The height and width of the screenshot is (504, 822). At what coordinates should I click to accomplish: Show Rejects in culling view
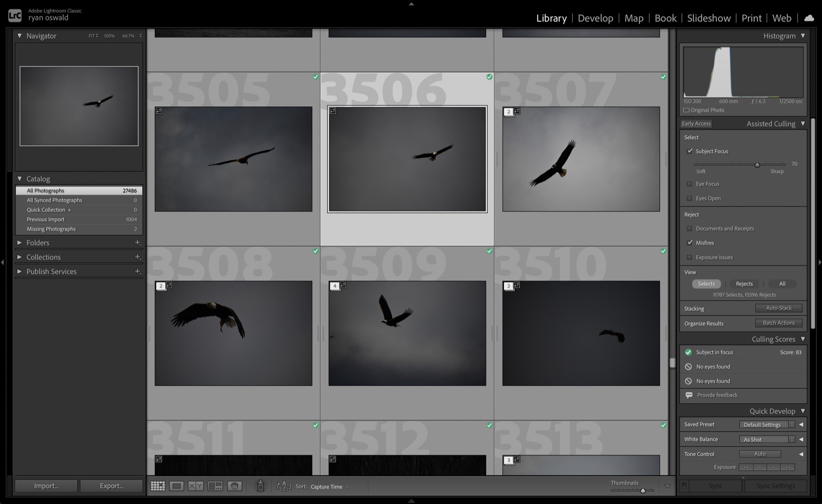[744, 284]
